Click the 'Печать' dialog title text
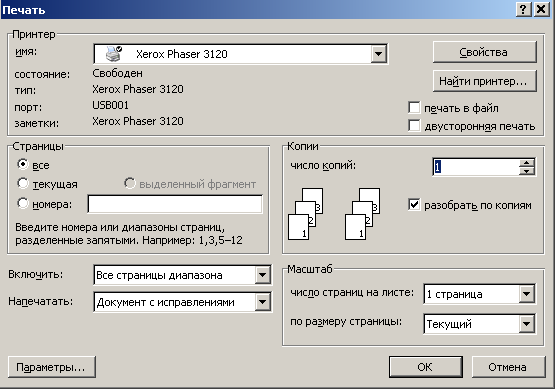This screenshot has height=389, width=555. (x=24, y=10)
